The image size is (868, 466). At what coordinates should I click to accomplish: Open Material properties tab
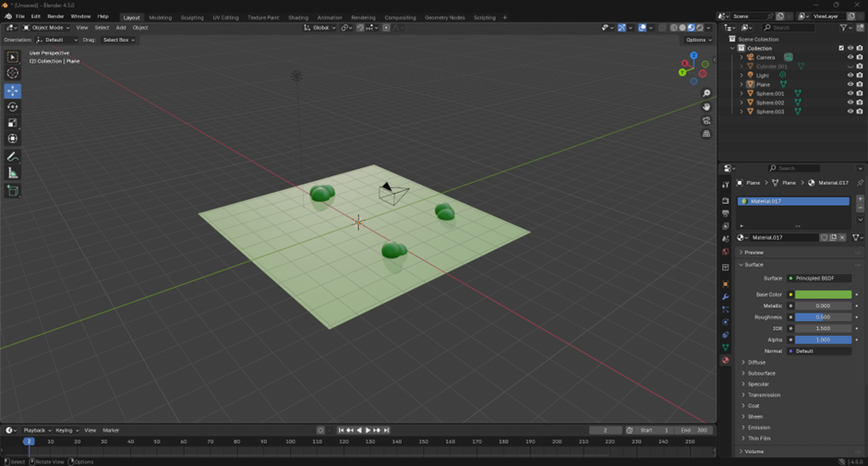(725, 361)
